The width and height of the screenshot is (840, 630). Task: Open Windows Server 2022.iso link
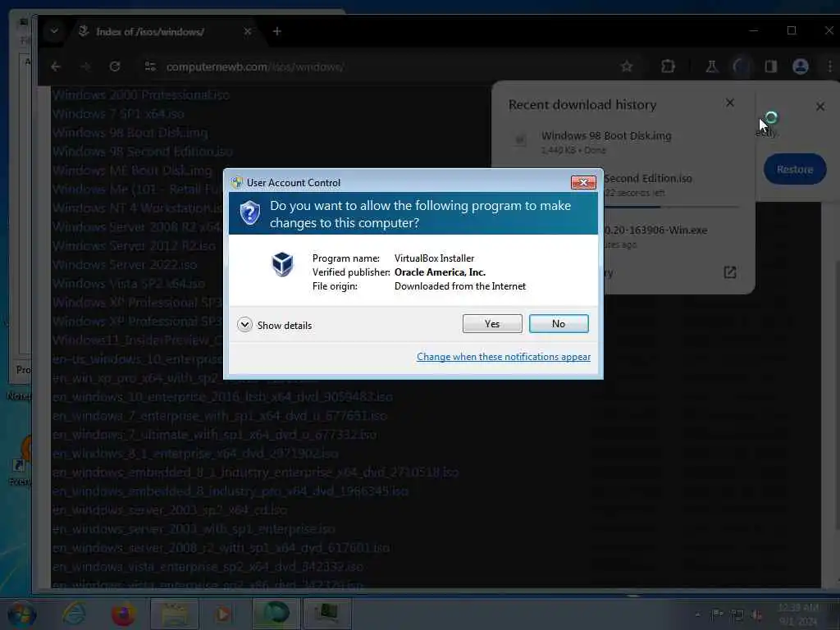tap(125, 265)
